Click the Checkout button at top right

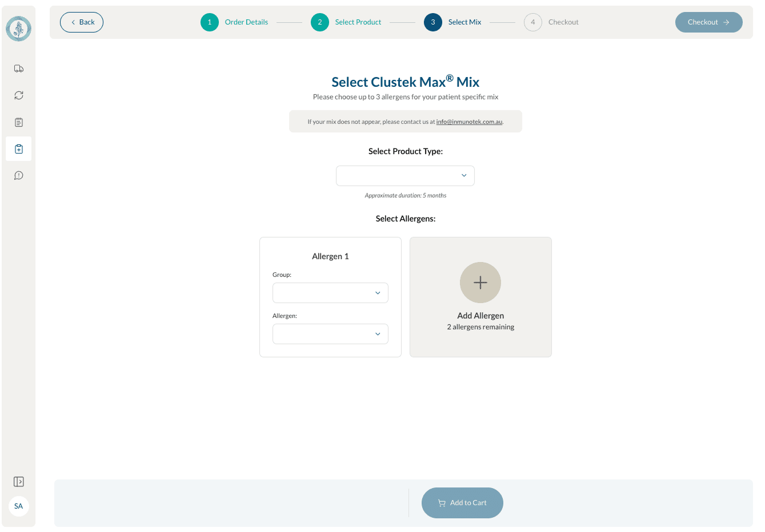[x=709, y=22]
